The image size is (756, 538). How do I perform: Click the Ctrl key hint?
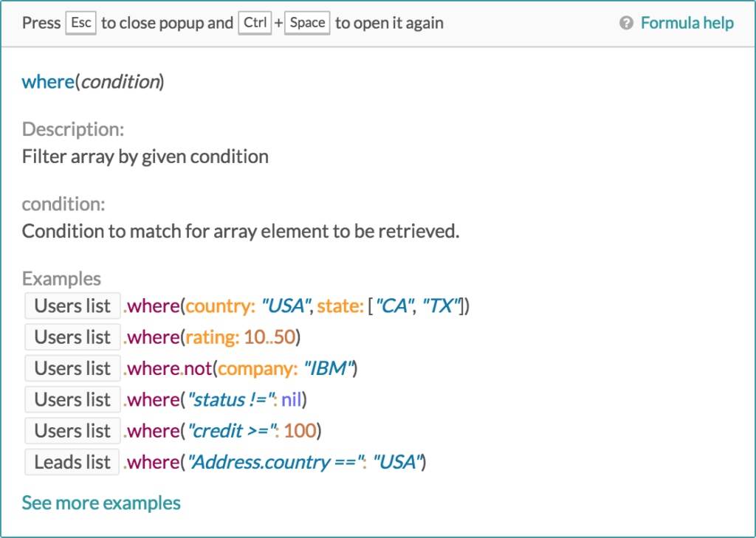pos(254,23)
